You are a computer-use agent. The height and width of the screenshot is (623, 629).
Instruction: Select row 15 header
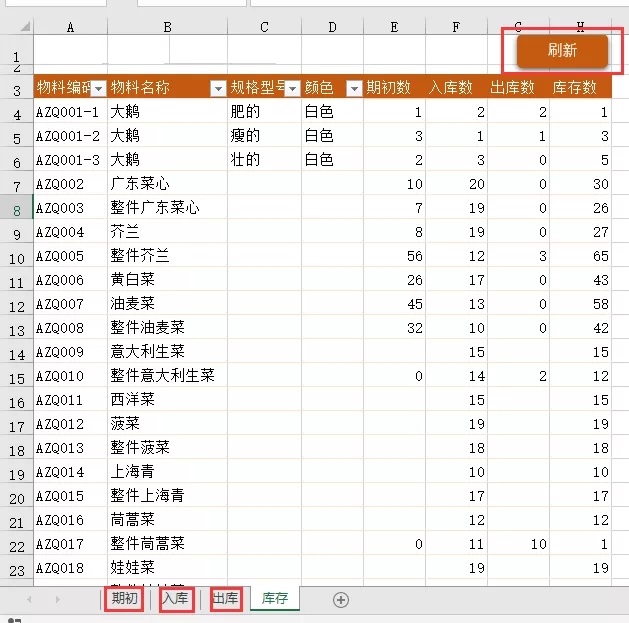(x=16, y=375)
